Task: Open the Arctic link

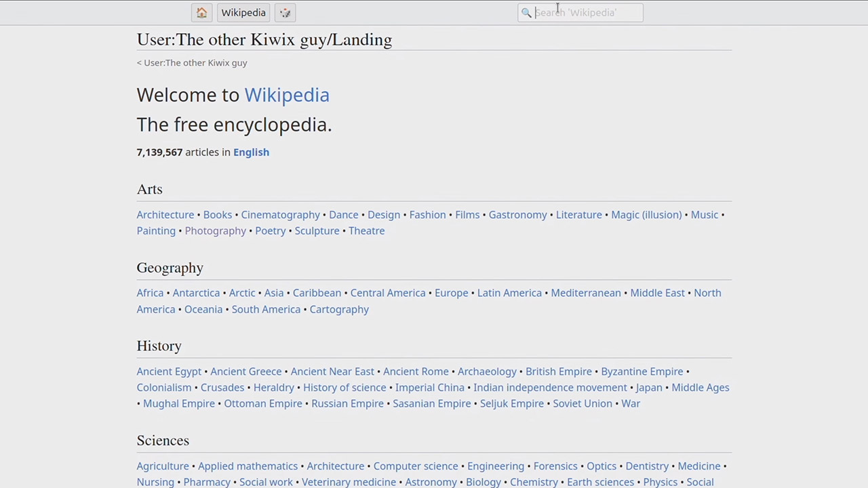Action: [242, 293]
